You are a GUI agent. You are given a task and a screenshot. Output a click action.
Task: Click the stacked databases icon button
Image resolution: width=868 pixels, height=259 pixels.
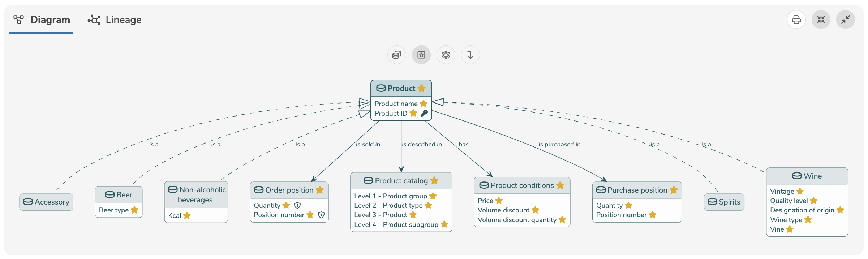pyautogui.click(x=396, y=55)
